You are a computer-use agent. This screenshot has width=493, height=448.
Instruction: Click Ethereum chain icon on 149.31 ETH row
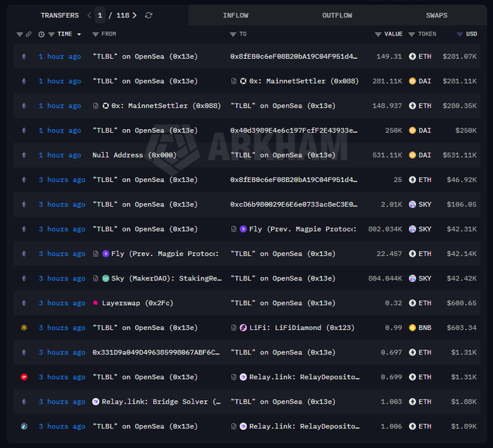(24, 57)
